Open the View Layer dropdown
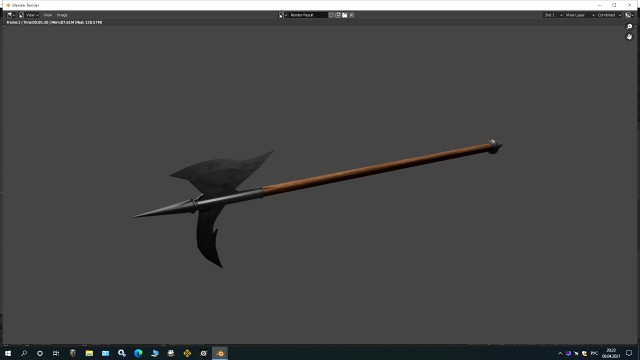640x360 pixels. point(580,15)
